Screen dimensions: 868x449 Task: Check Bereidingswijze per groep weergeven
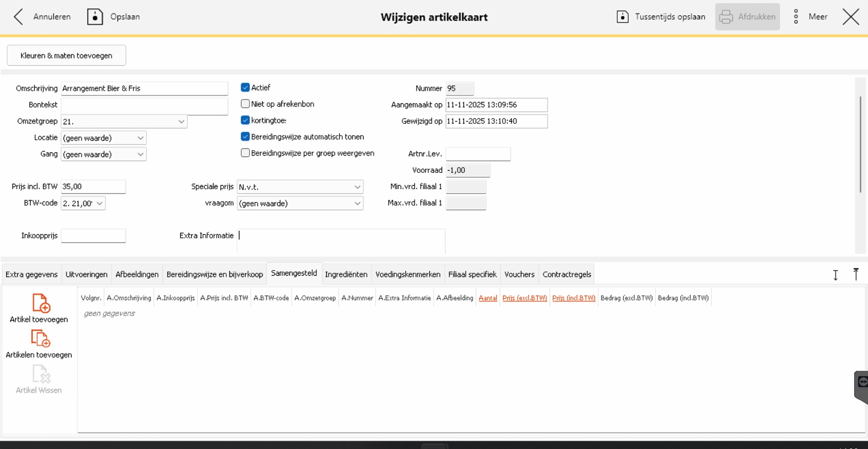pyautogui.click(x=245, y=153)
